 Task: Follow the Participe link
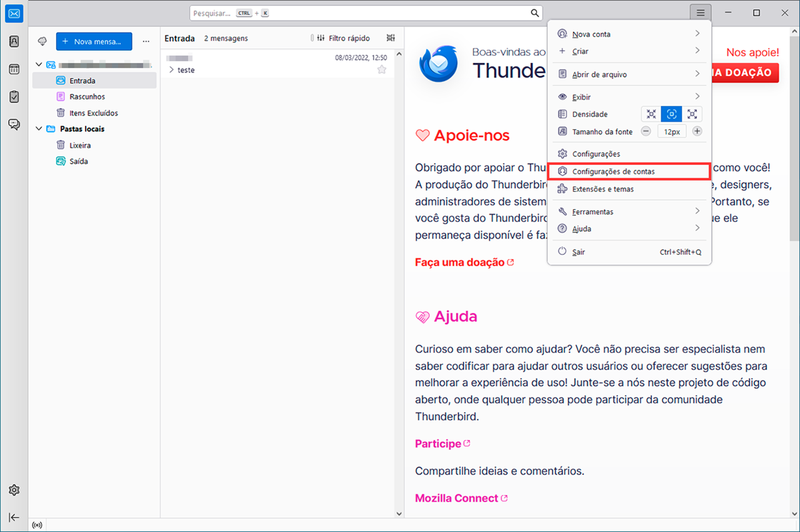[x=442, y=444]
